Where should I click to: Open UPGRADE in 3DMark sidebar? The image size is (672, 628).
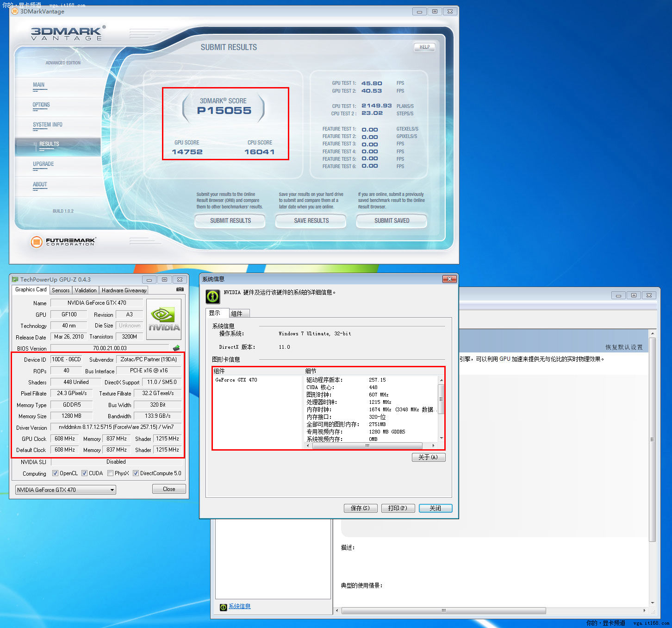click(43, 164)
